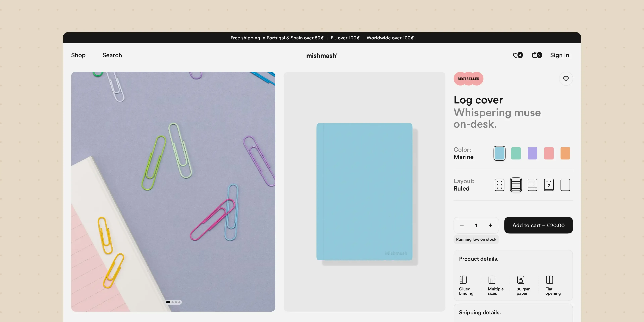Click heart button to favorite Log cover
644x322 pixels.
coord(566,79)
